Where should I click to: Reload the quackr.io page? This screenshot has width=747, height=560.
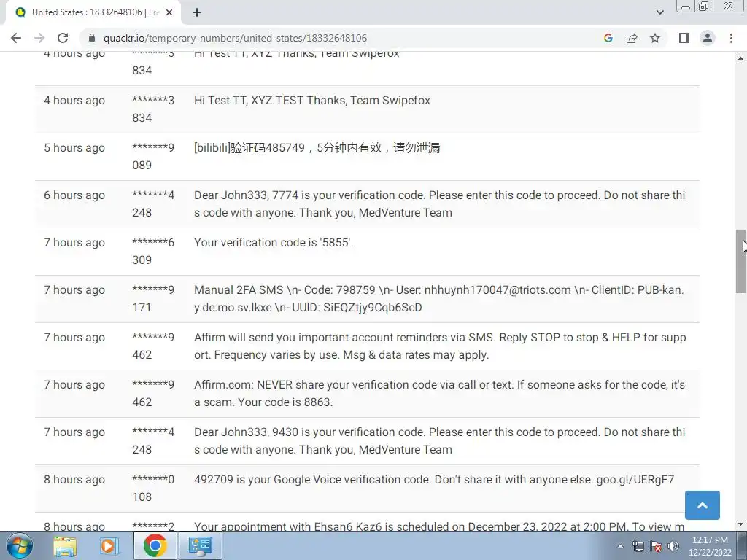(x=63, y=38)
